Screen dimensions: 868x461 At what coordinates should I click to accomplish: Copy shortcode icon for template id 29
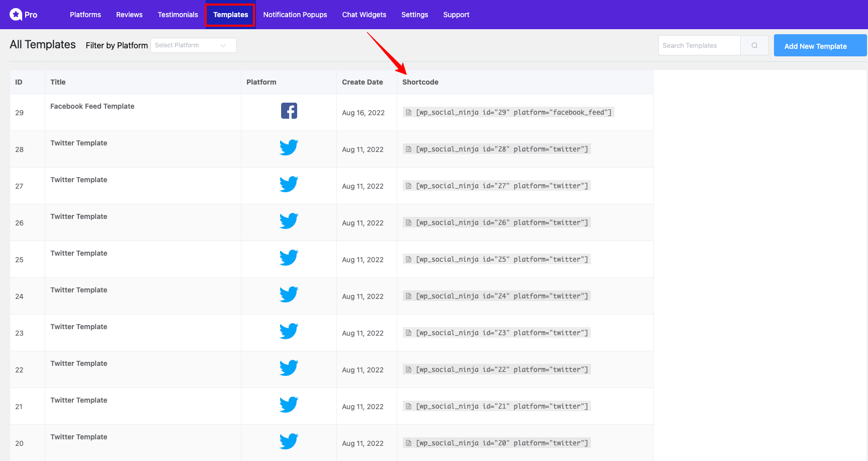409,112
